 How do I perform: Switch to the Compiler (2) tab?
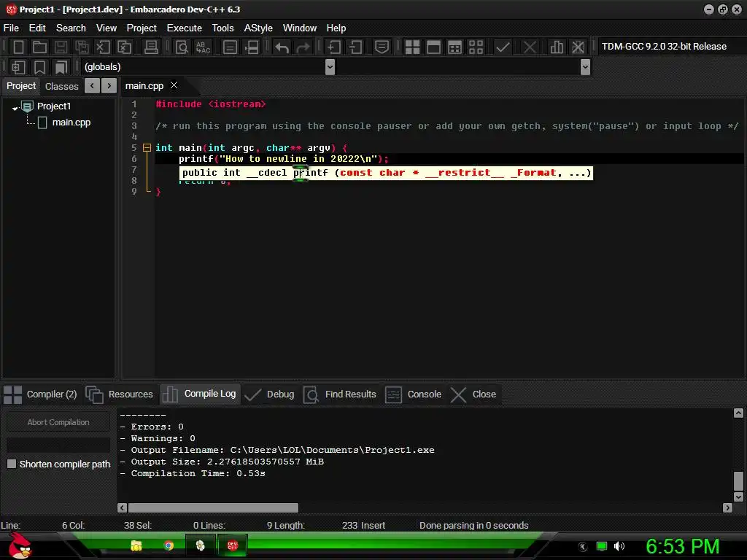click(41, 394)
